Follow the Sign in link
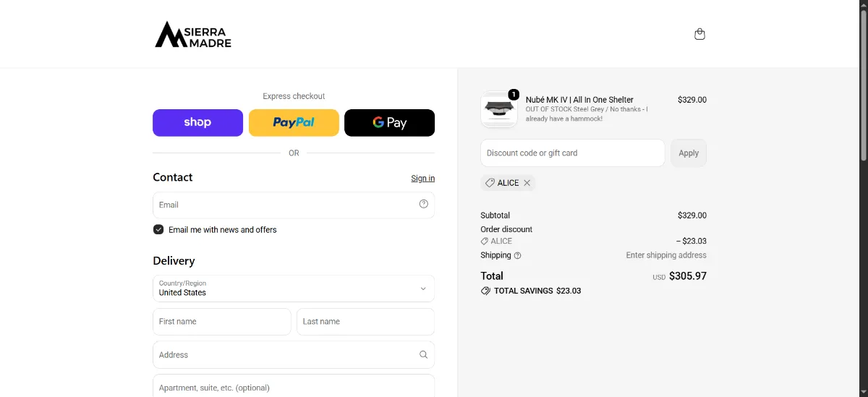This screenshot has height=397, width=868. (x=423, y=179)
